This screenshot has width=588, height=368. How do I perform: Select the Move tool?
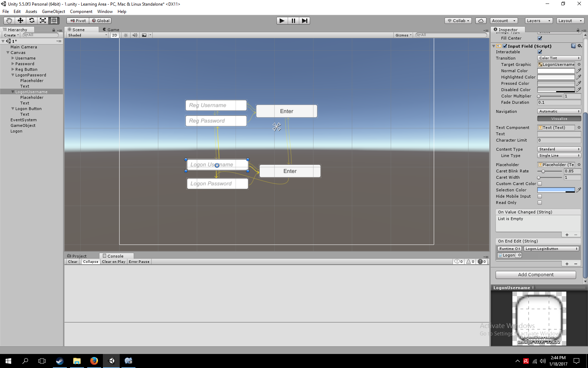click(20, 21)
